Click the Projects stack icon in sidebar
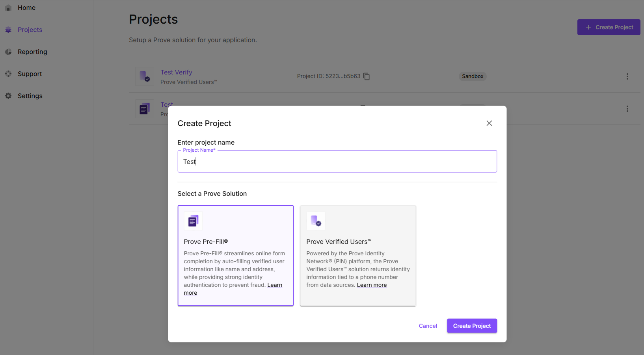The image size is (644, 355). [8, 30]
